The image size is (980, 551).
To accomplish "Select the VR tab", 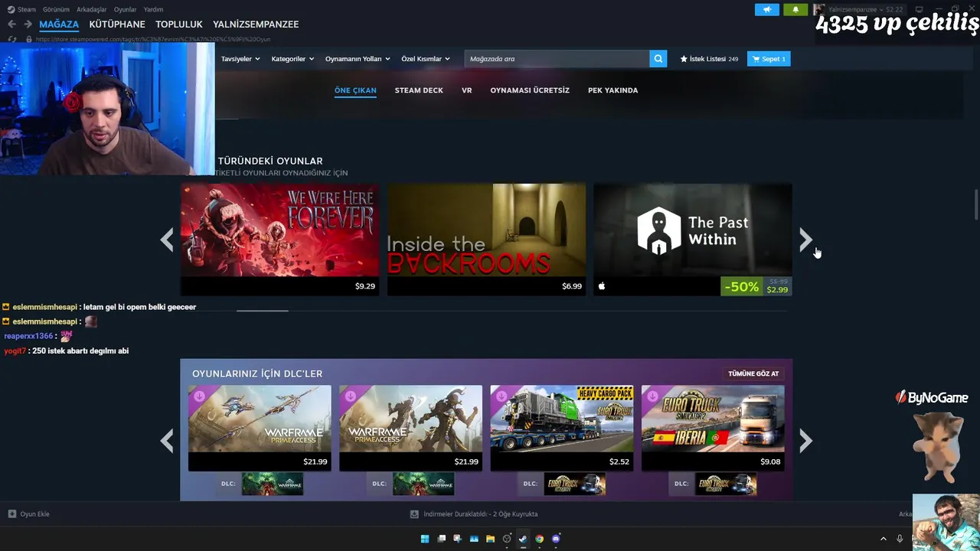I will click(467, 90).
